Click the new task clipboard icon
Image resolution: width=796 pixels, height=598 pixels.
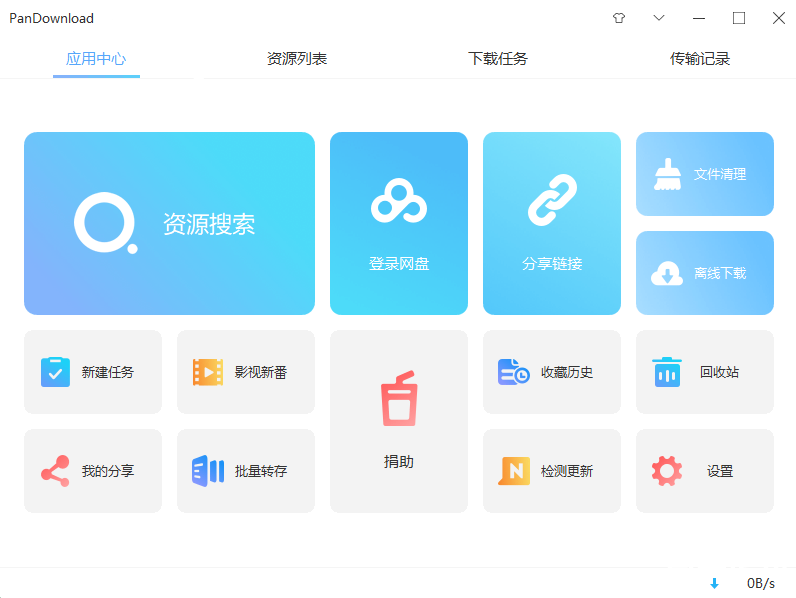coord(55,372)
